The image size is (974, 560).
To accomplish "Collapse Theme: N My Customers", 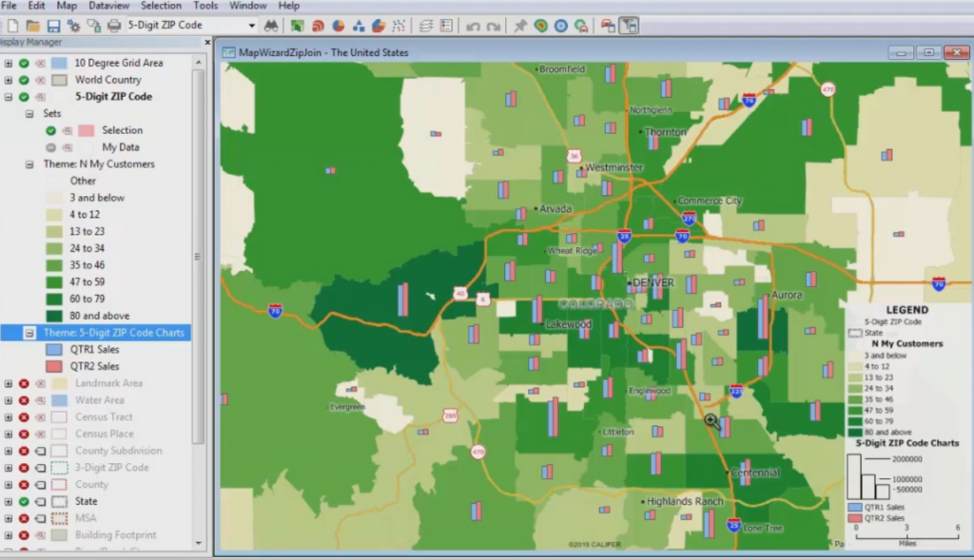I will [x=29, y=164].
